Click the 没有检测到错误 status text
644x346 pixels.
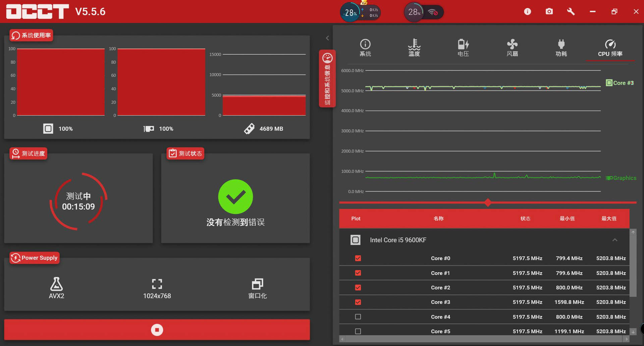pos(235,222)
